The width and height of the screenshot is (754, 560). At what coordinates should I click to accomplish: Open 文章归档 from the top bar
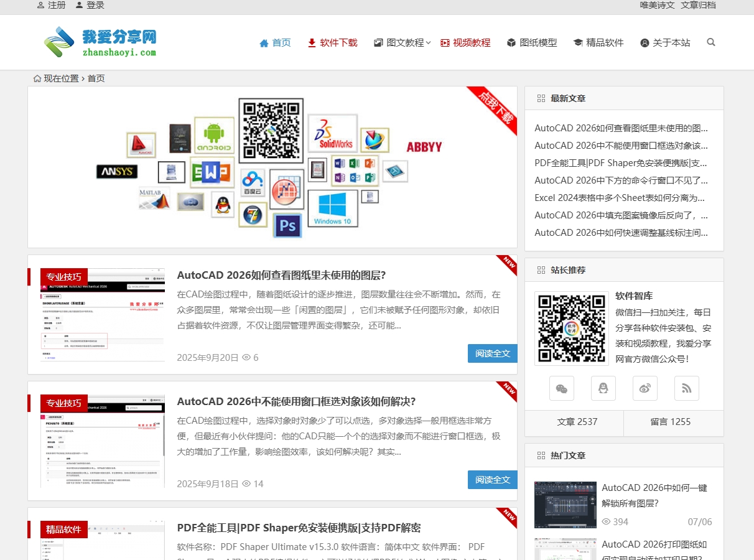pos(699,5)
